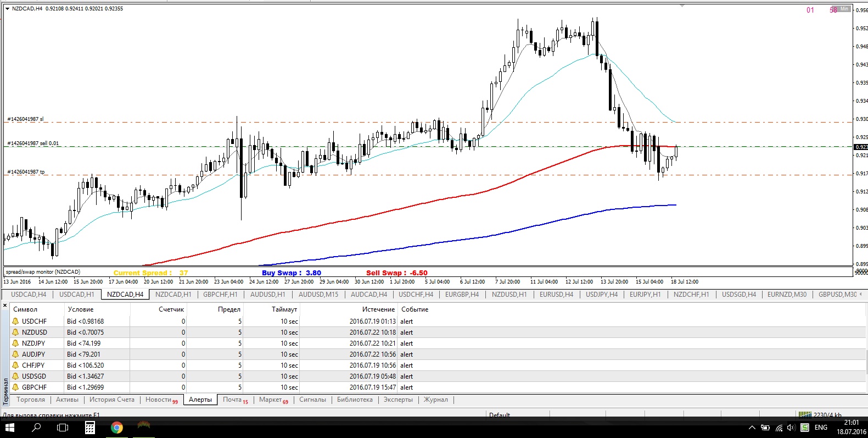Switch to Google Chrome on the taskbar
This screenshot has height=438, width=868.
pyautogui.click(x=116, y=427)
